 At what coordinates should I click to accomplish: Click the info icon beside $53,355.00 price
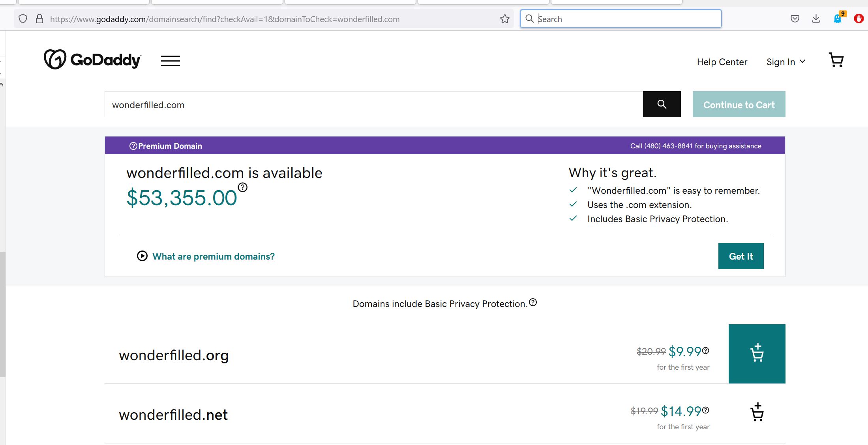(x=243, y=187)
